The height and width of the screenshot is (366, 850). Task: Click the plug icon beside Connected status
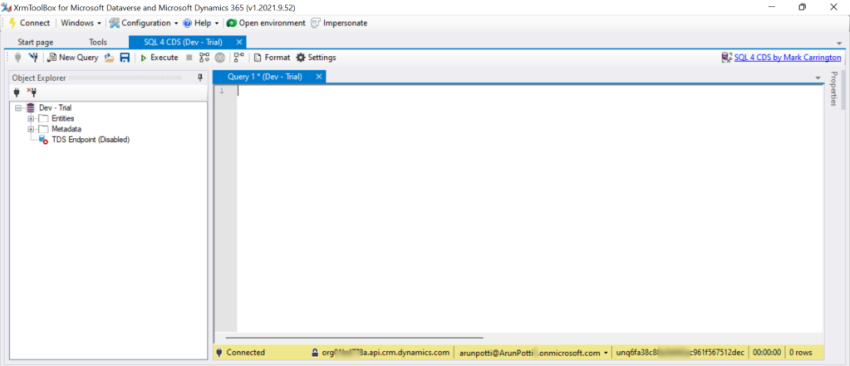[x=220, y=352]
